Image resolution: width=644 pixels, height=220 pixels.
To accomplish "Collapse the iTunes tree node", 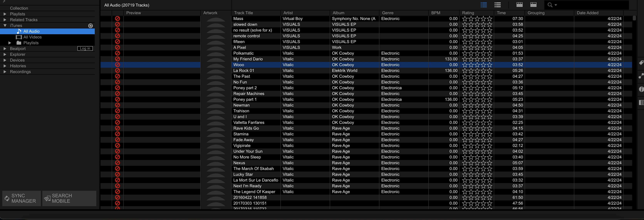I will (5, 25).
